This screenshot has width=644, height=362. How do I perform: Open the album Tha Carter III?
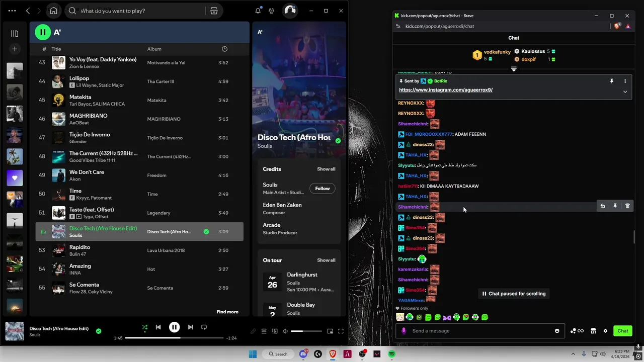[160, 81]
